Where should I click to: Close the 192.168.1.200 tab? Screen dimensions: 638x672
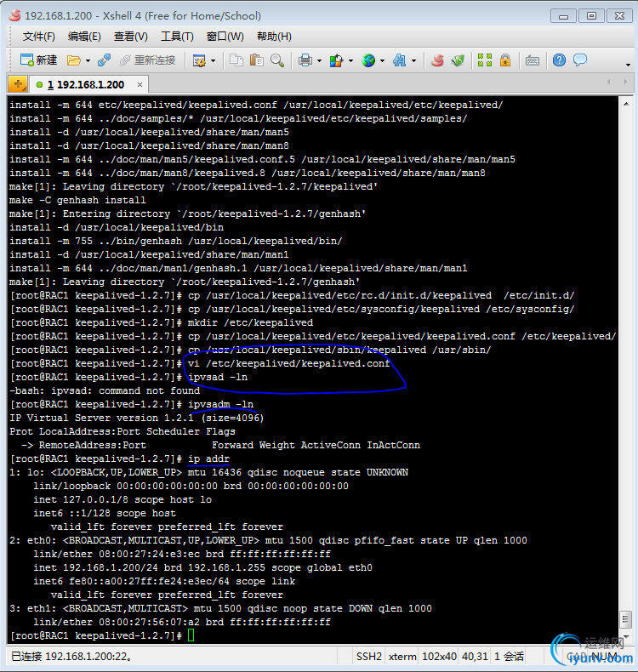[140, 85]
